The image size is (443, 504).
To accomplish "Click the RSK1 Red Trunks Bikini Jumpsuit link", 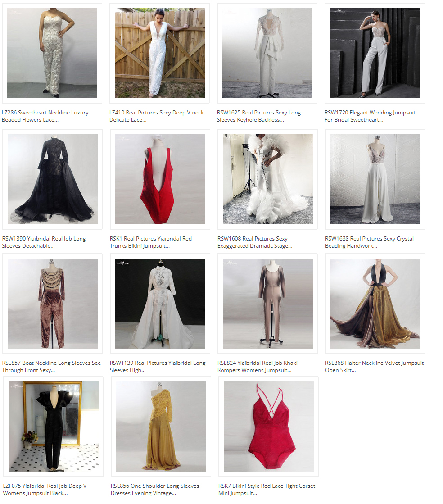I will pos(155,242).
